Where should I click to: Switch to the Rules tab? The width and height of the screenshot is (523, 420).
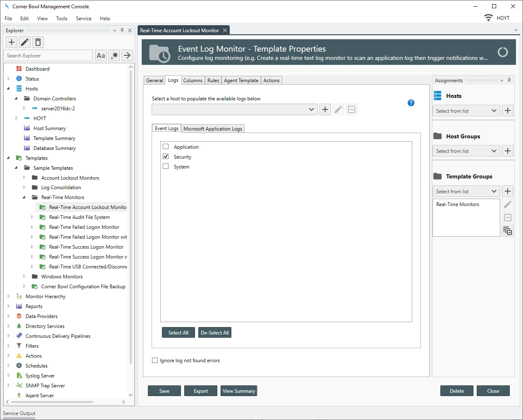pos(213,81)
